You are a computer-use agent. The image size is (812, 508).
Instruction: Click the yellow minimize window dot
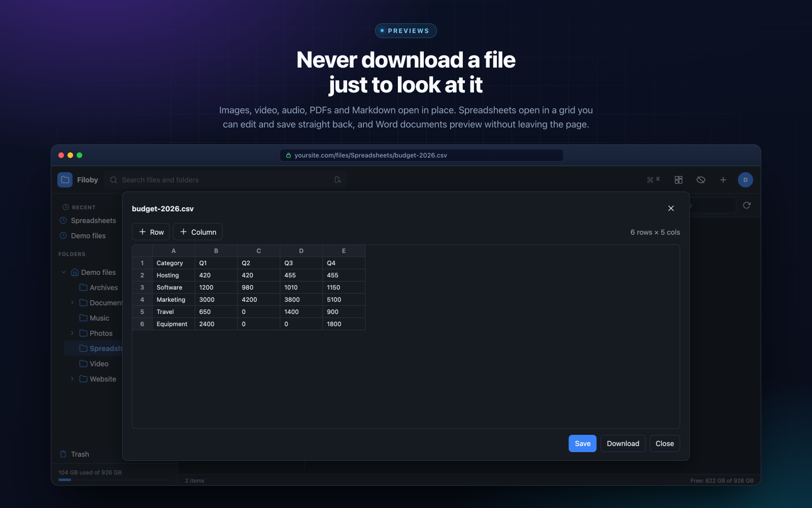[x=71, y=155]
